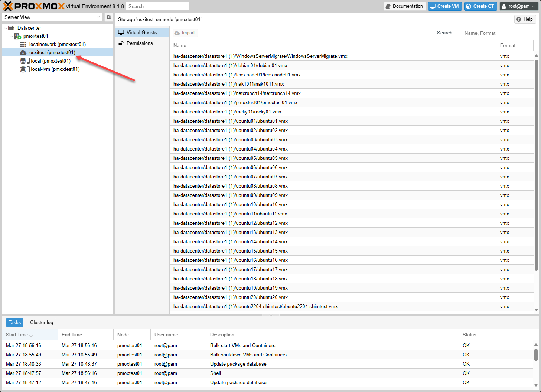Click the Permissions unlock icon
541x392 pixels.
click(121, 43)
